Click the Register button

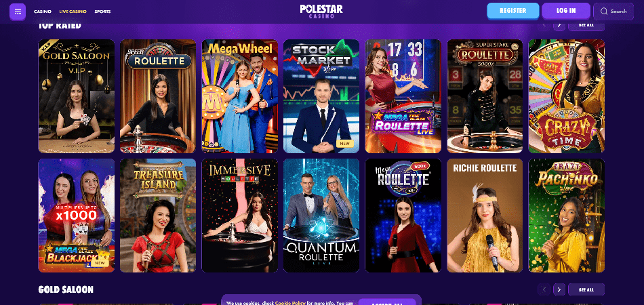click(x=513, y=11)
